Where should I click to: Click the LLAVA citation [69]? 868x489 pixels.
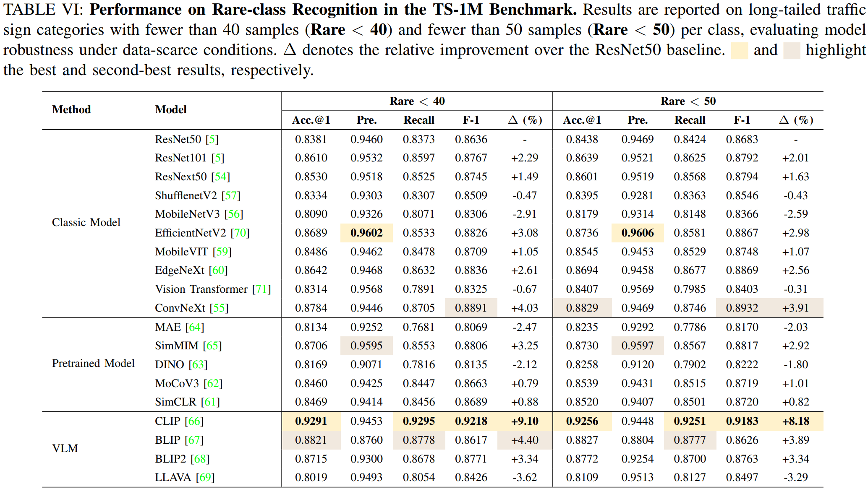pyautogui.click(x=205, y=477)
